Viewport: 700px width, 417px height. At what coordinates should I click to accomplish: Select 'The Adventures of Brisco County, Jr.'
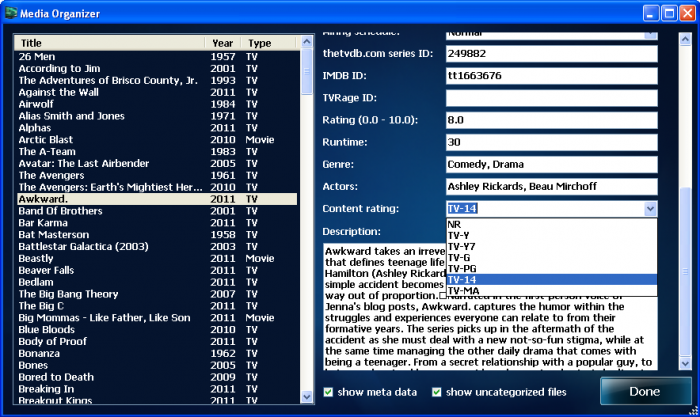point(157,80)
